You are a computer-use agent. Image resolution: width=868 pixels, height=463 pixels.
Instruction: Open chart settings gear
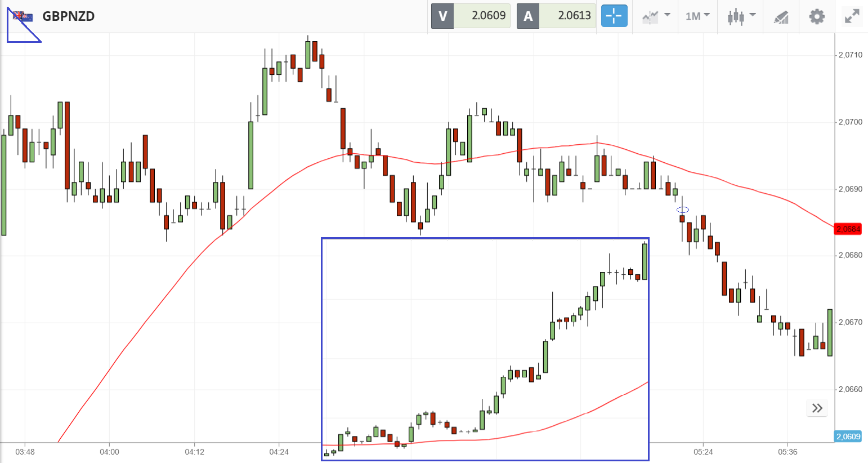pyautogui.click(x=817, y=16)
